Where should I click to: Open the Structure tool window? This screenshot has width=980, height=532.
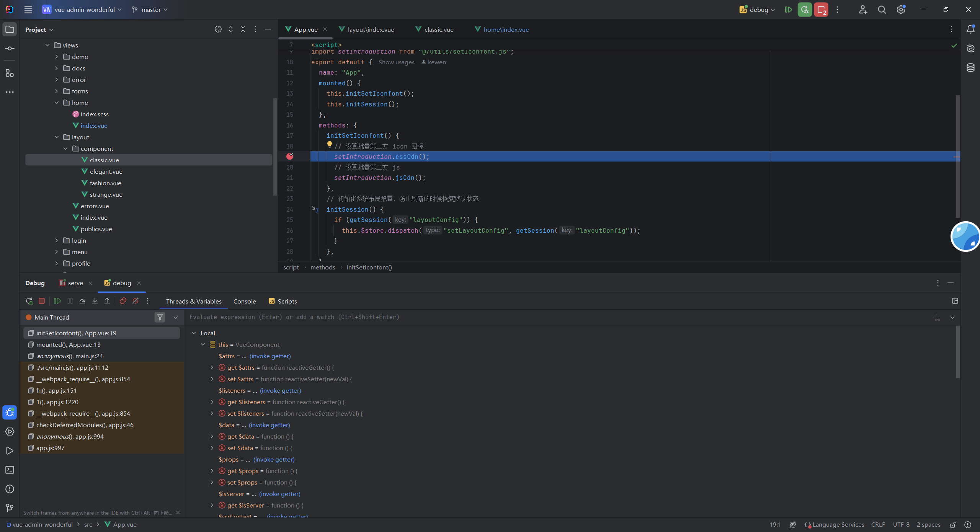click(10, 73)
